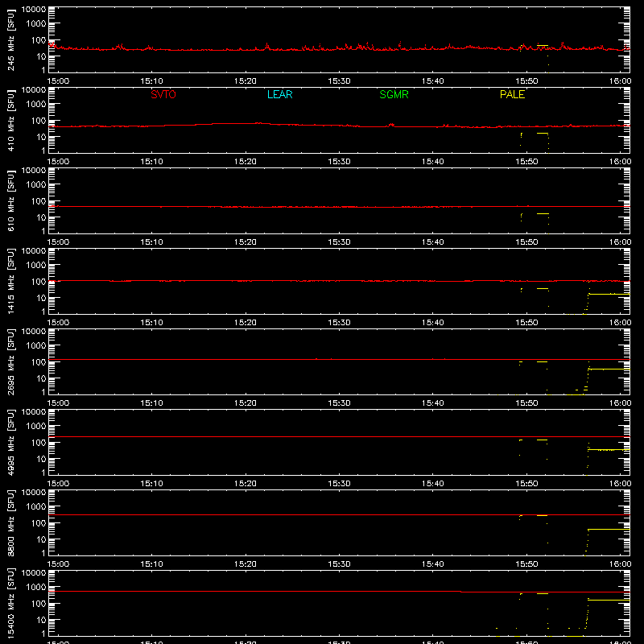Click yellow PALE plateau near 16:00 in 15400 MHz panel
This screenshot has width=644, height=644.
[x=609, y=600]
